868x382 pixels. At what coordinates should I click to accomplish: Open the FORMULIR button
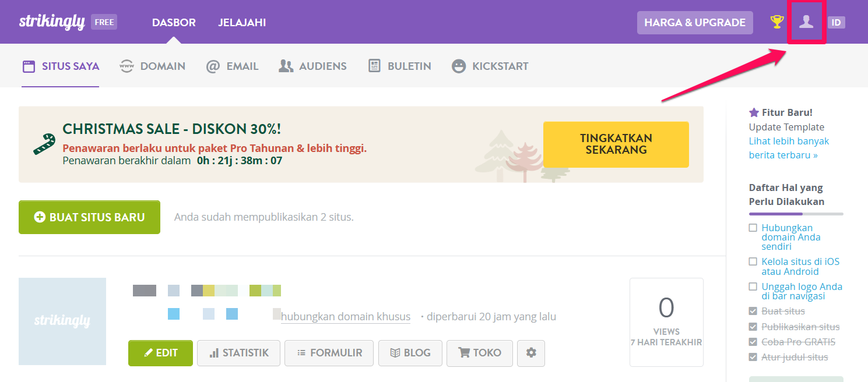point(329,353)
